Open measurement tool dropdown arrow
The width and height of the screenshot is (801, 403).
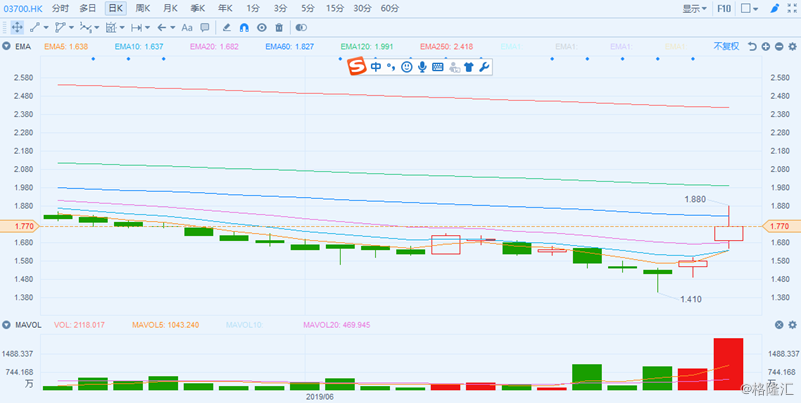pos(123,27)
